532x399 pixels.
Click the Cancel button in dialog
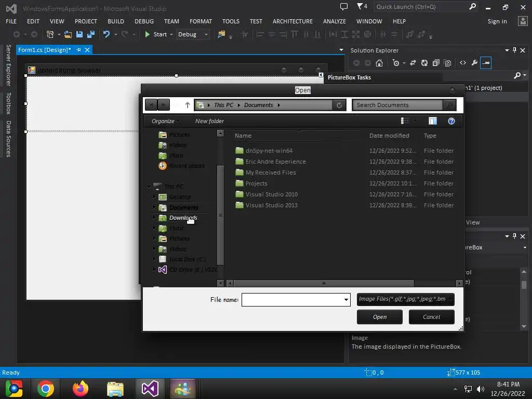pyautogui.click(x=432, y=317)
